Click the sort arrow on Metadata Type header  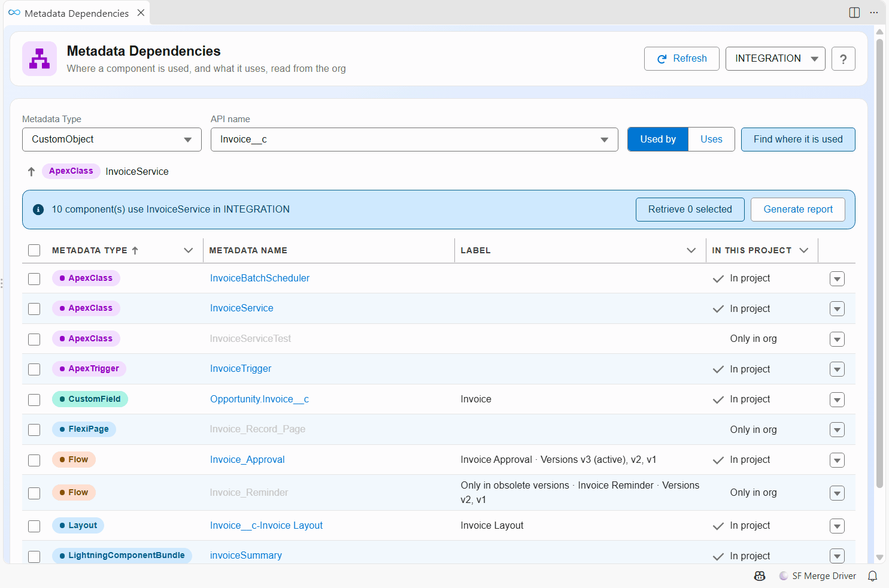tap(135, 250)
